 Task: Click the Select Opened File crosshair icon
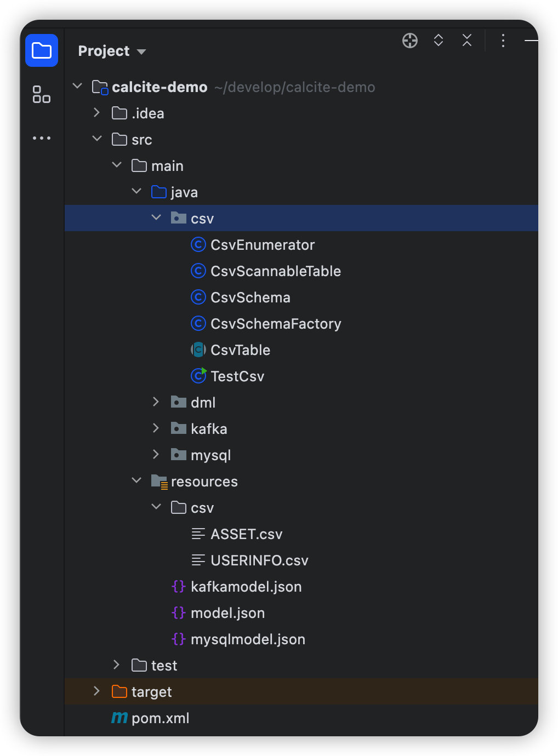410,41
